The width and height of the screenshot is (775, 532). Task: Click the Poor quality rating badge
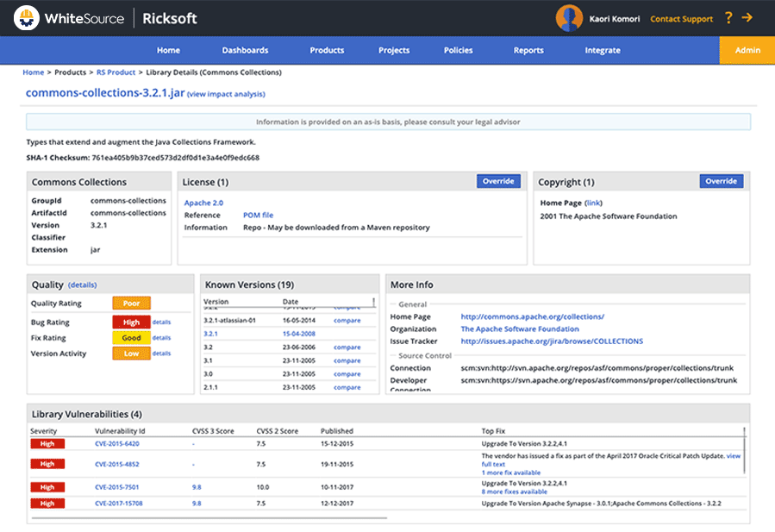132,304
